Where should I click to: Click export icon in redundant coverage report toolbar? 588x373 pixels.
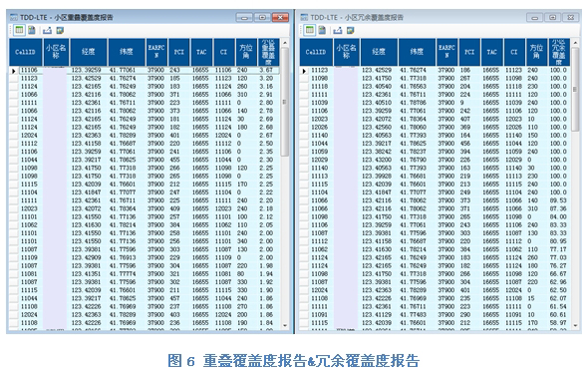coord(338,30)
